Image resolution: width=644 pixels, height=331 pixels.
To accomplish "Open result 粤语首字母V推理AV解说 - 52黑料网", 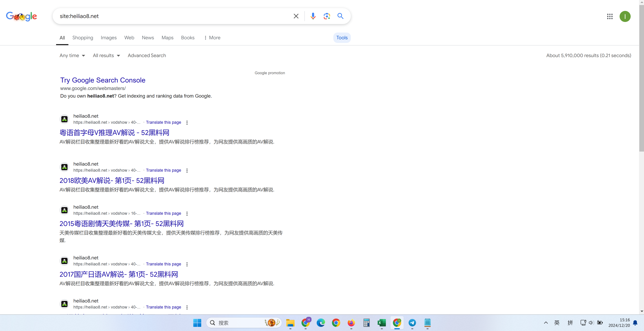I will tap(114, 133).
